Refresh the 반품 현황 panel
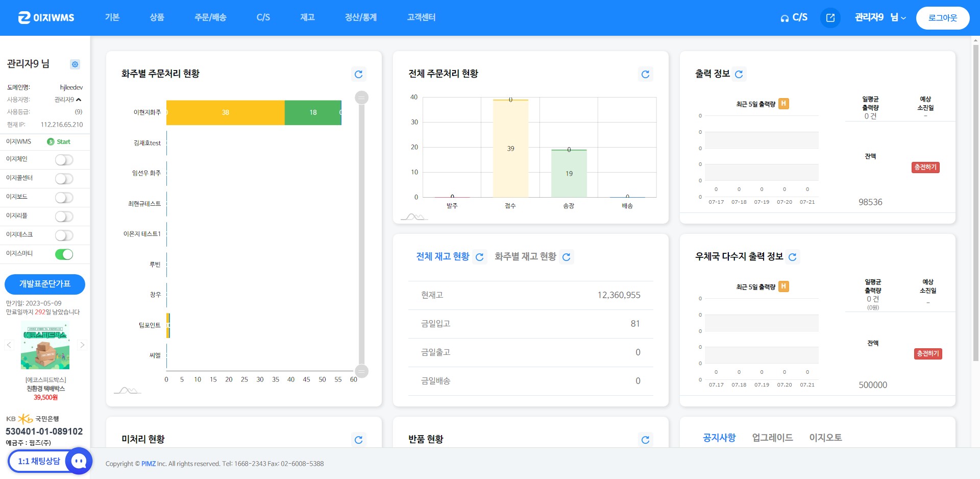The image size is (980, 479). tap(645, 440)
